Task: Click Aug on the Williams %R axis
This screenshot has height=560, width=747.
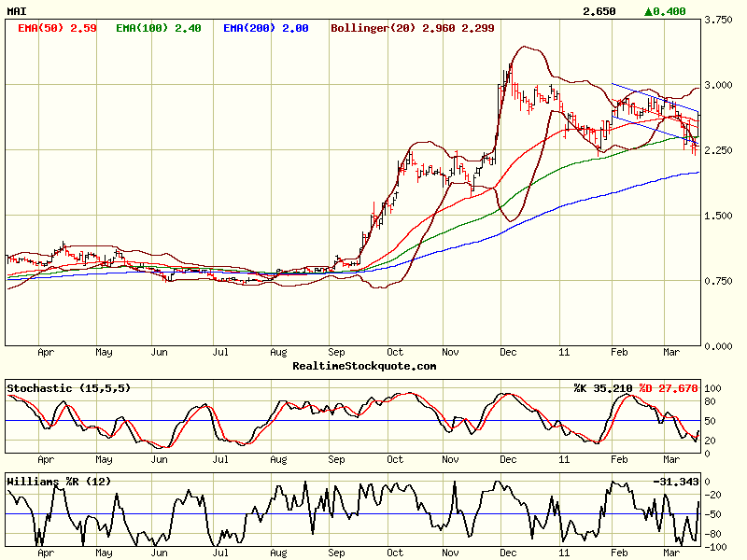Action: [278, 553]
